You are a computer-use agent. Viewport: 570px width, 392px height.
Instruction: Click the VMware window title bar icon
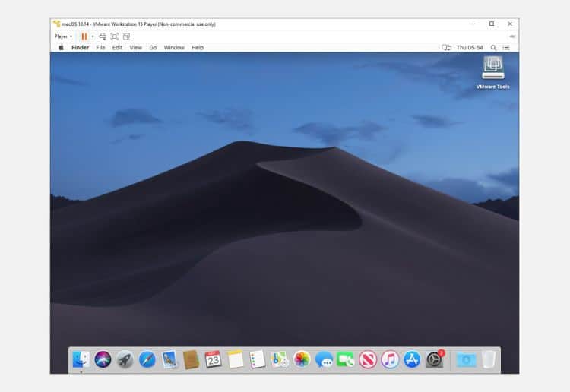click(x=57, y=24)
